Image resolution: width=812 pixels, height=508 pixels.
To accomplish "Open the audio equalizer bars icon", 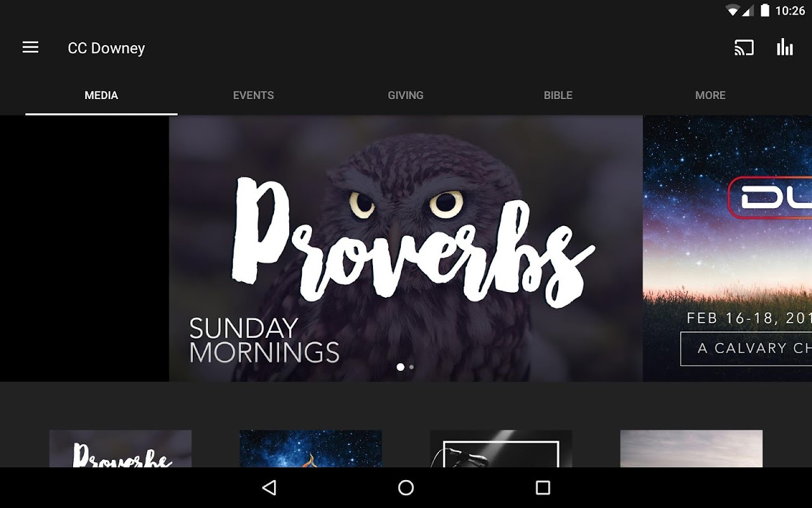I will coord(785,48).
